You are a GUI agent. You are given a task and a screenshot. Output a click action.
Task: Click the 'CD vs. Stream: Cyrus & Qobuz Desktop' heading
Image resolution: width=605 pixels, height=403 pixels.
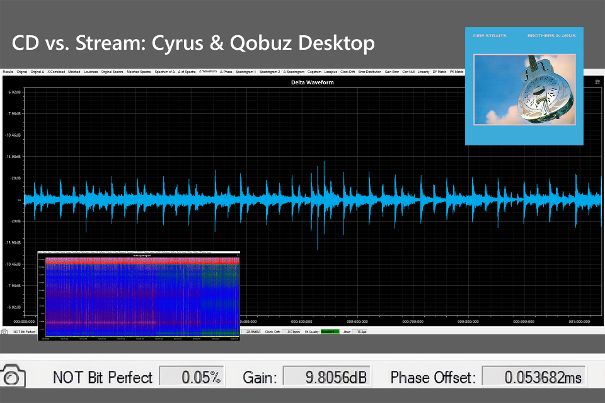pyautogui.click(x=193, y=43)
